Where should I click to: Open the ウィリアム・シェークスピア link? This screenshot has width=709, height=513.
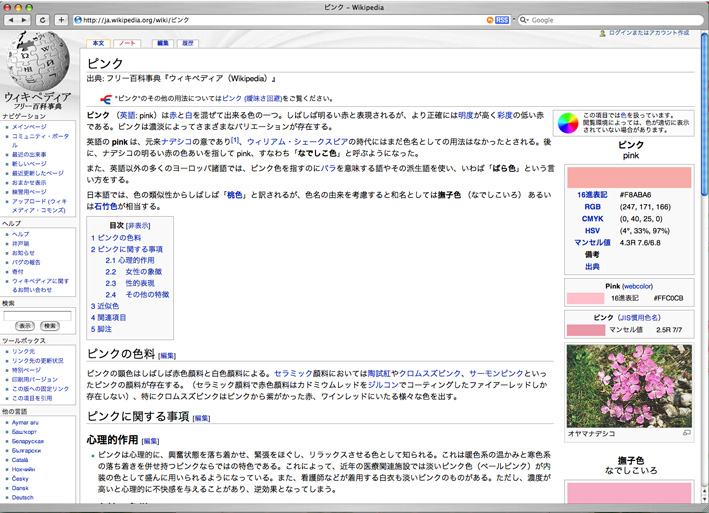click(x=297, y=142)
